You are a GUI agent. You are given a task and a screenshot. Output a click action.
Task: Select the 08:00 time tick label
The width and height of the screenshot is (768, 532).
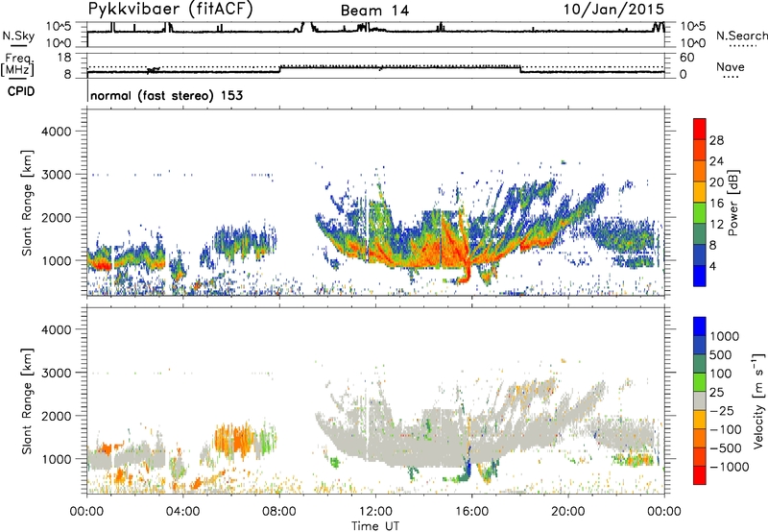[x=279, y=512]
